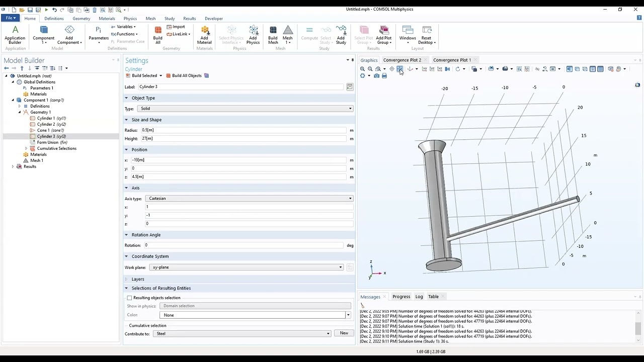644x362 pixels.
Task: Click the Add Component button
Action: [x=69, y=35]
